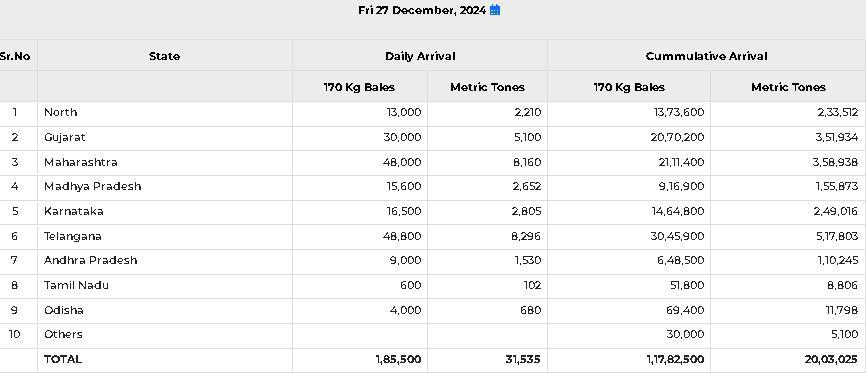Click the Others row label
866x373 pixels.
pyautogui.click(x=63, y=334)
